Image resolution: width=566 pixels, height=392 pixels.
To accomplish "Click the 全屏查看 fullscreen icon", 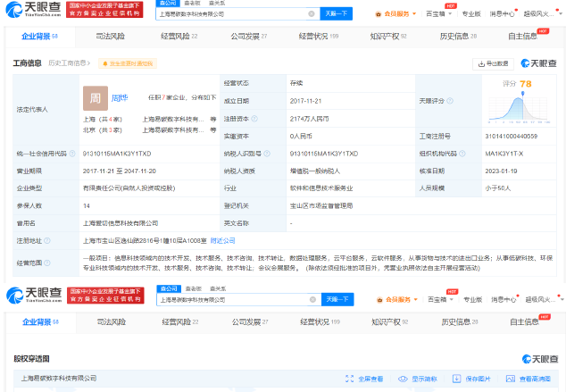I will [x=349, y=379].
